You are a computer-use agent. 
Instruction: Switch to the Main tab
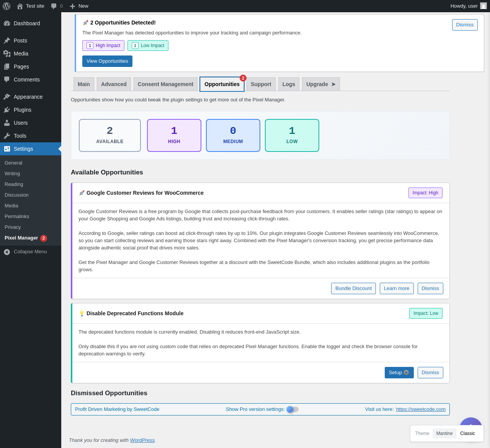click(x=84, y=84)
